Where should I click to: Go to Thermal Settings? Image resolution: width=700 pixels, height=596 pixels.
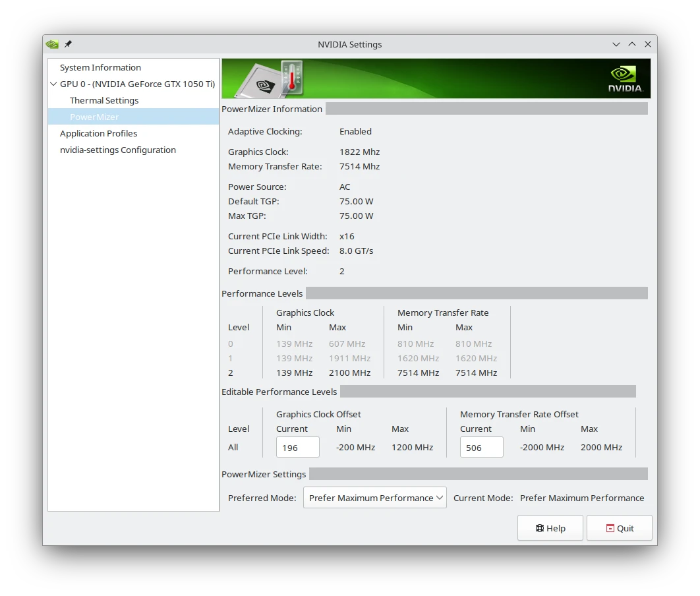(104, 100)
